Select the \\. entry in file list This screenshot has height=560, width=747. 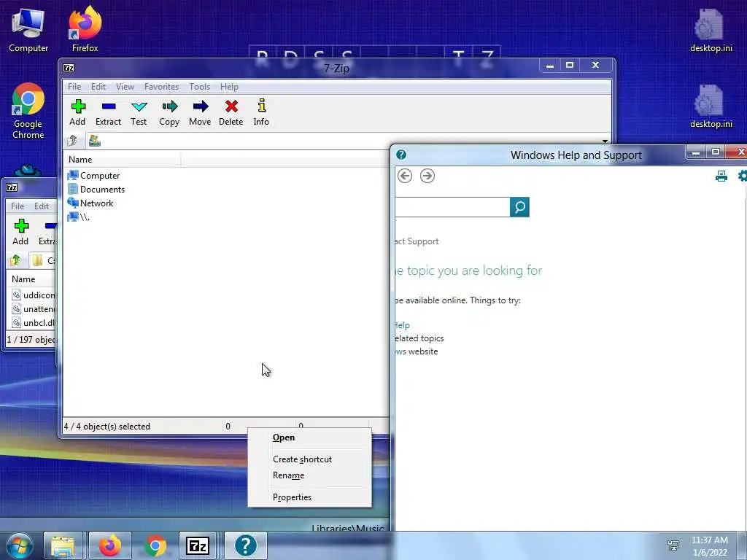(x=79, y=217)
